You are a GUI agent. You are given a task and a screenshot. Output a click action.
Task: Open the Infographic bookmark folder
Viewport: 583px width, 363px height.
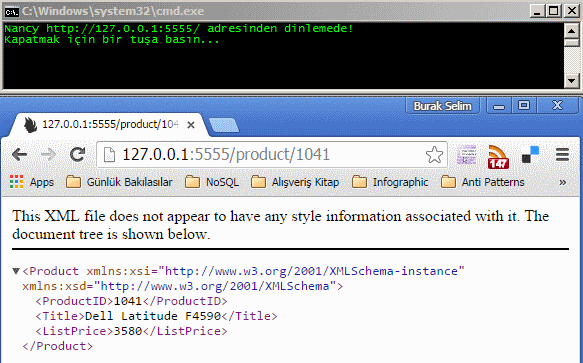pyautogui.click(x=390, y=182)
